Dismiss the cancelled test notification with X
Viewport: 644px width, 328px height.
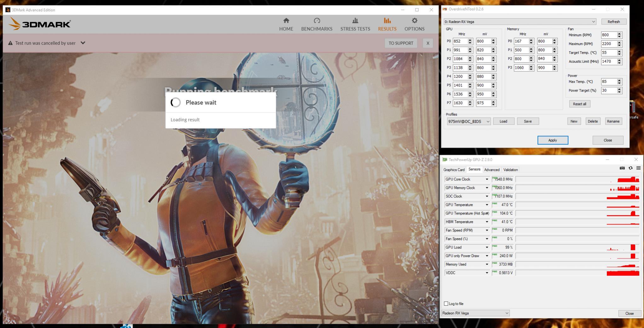click(x=428, y=43)
